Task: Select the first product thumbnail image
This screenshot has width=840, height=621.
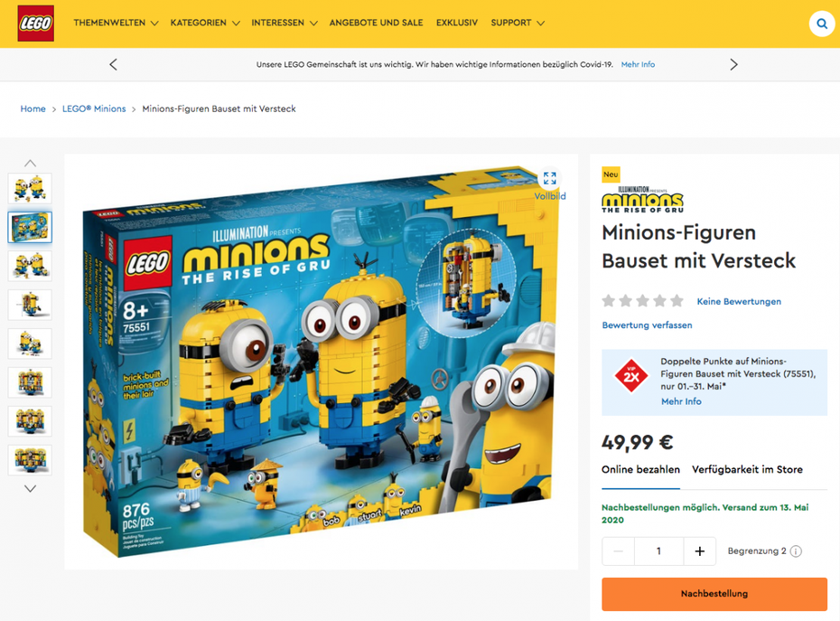Action: click(30, 188)
